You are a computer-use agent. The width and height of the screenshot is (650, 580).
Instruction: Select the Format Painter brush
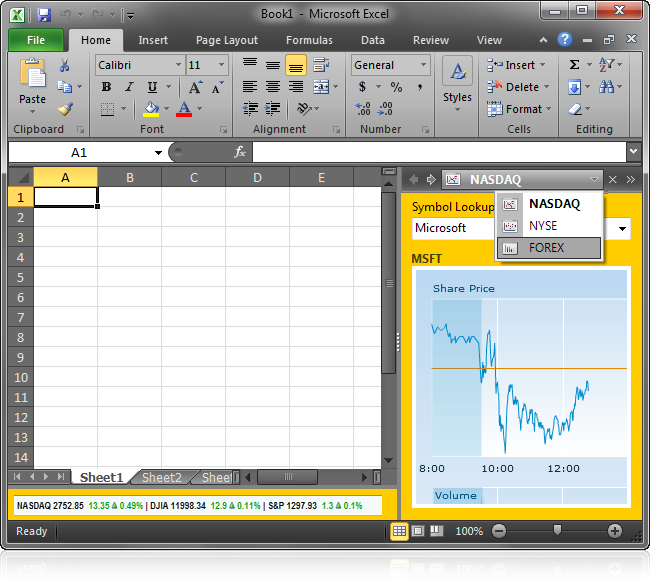[65, 109]
